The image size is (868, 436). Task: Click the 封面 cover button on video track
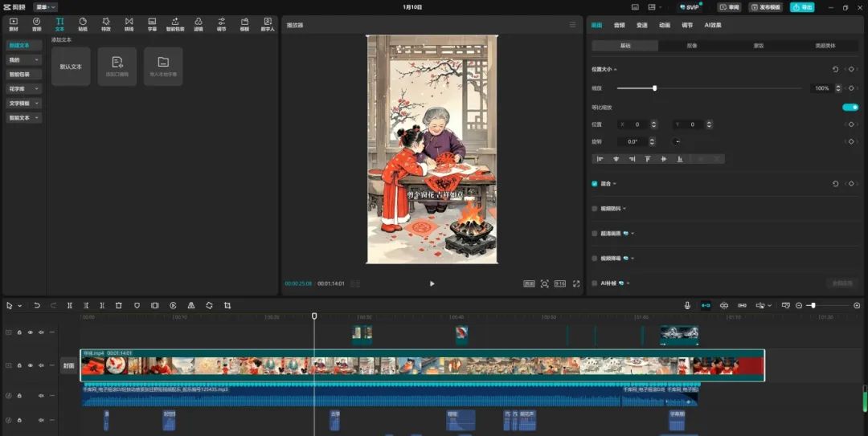tap(68, 365)
